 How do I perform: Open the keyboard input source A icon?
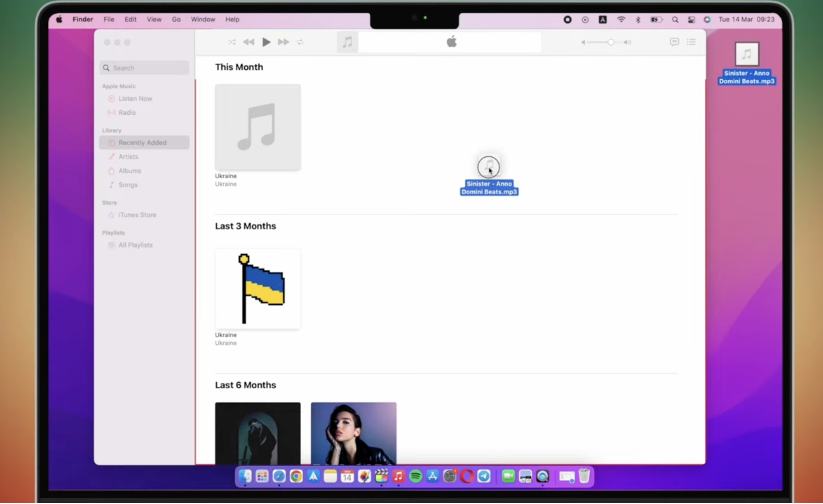pyautogui.click(x=603, y=20)
